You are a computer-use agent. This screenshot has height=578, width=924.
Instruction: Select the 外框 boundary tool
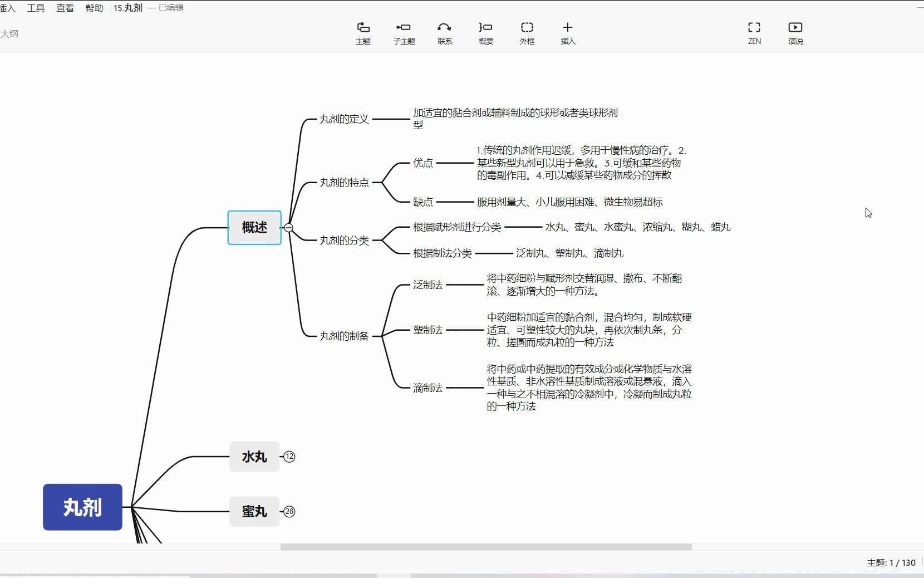527,33
